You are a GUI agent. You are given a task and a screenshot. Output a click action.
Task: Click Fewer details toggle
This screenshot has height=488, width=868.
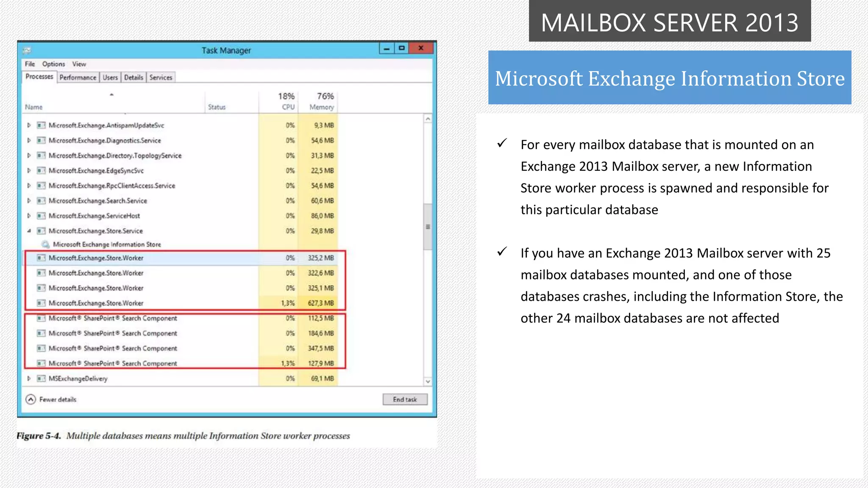point(51,399)
